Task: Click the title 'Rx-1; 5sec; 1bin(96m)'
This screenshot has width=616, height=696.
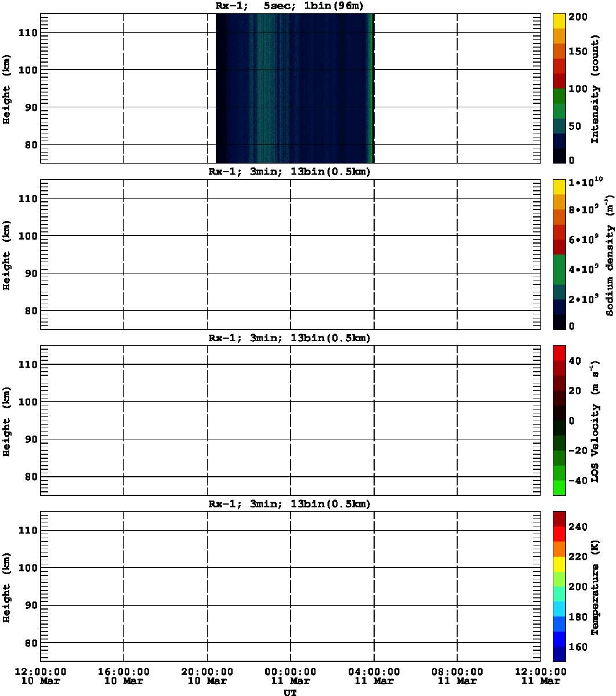Action: 289,6
